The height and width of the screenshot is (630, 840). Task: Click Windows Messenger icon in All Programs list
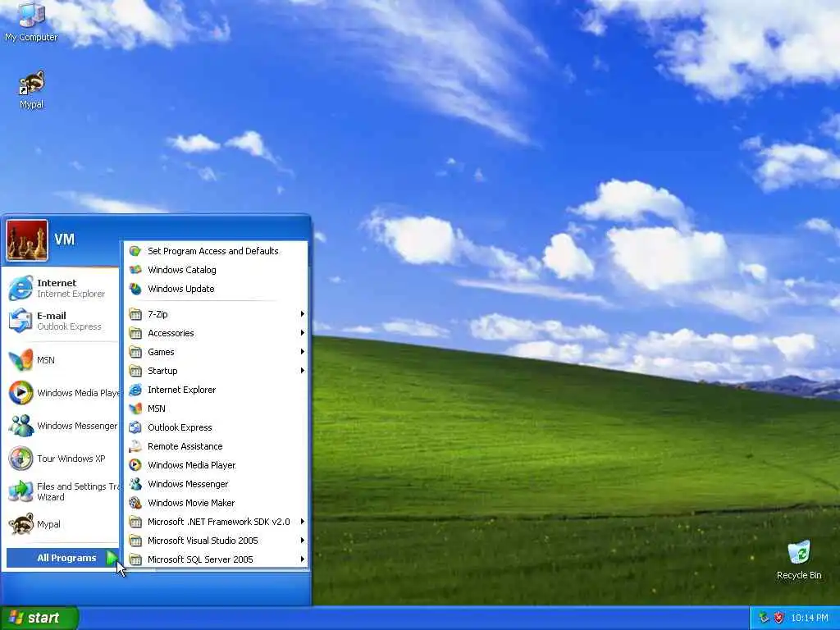click(x=135, y=484)
